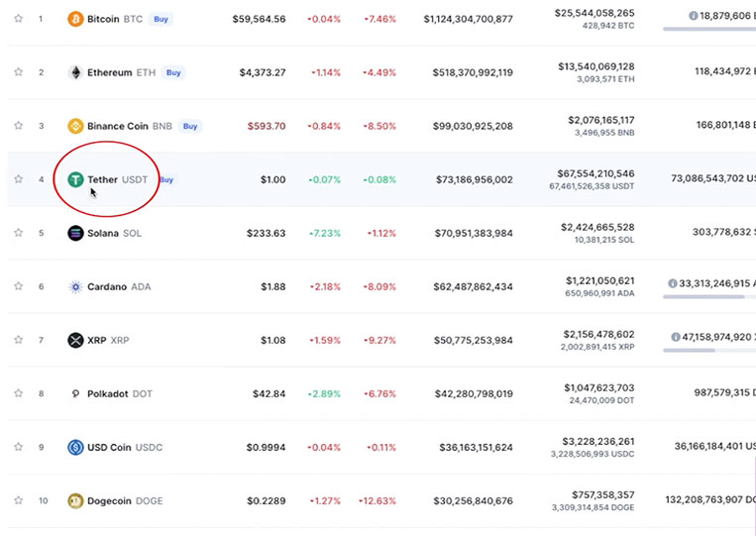Click Tether market cap $73,186,956,002
This screenshot has width=756, height=536.
[x=475, y=179]
